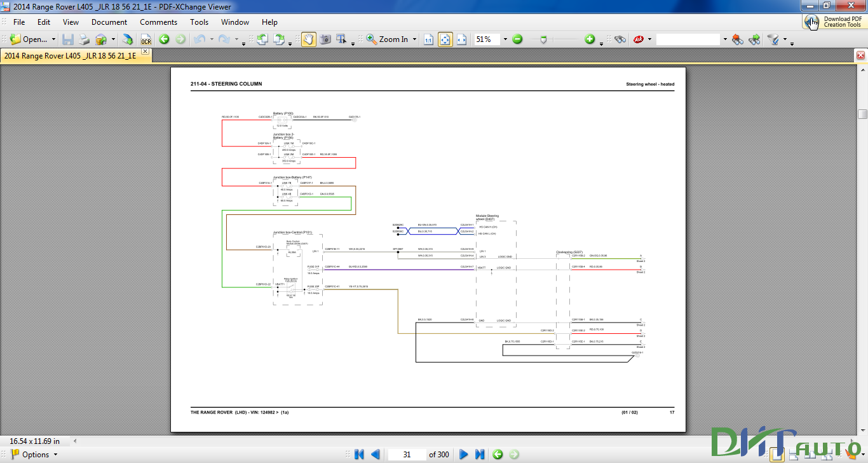Viewport: 868px width, 463px height.
Task: Jump to the last page
Action: (480, 454)
